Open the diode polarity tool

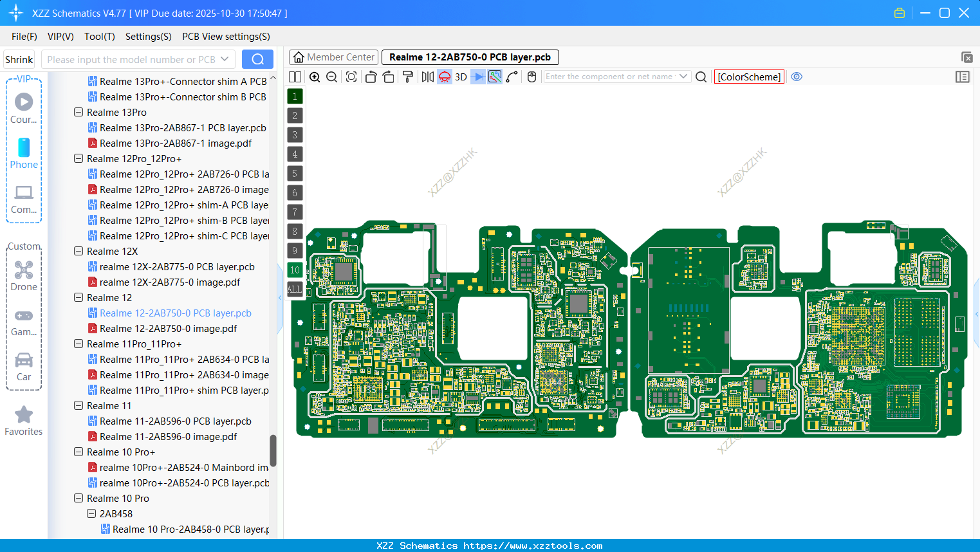point(477,77)
